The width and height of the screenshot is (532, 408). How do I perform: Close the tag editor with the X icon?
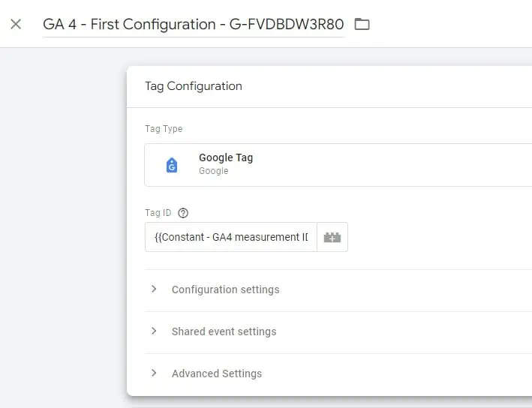click(16, 24)
